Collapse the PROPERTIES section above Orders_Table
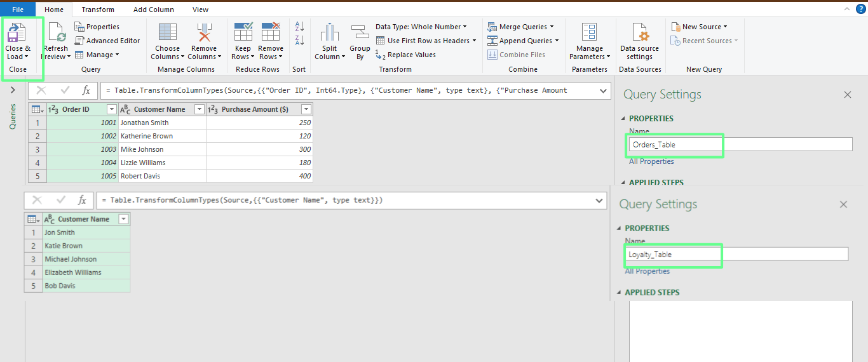Viewport: 868px width, 362px height. (623, 119)
